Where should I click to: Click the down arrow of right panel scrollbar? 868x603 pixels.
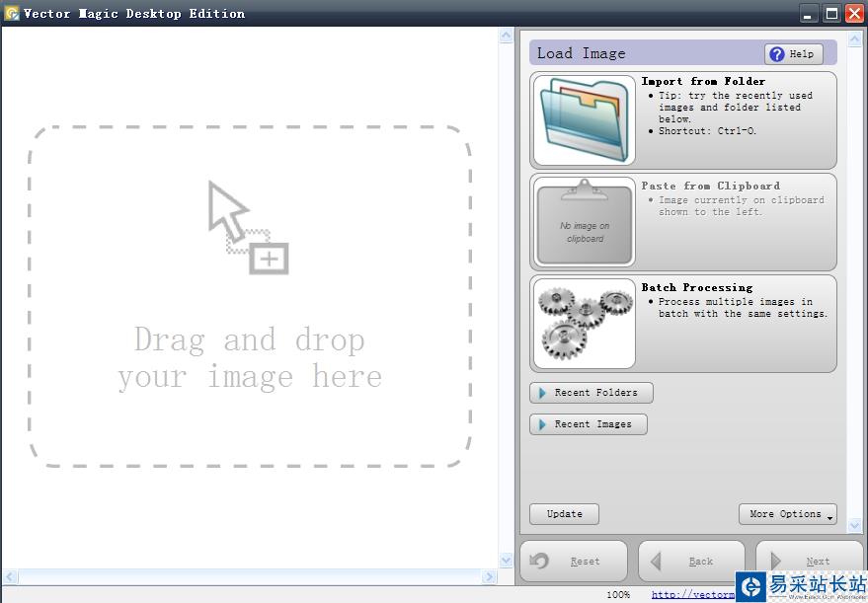(x=855, y=525)
